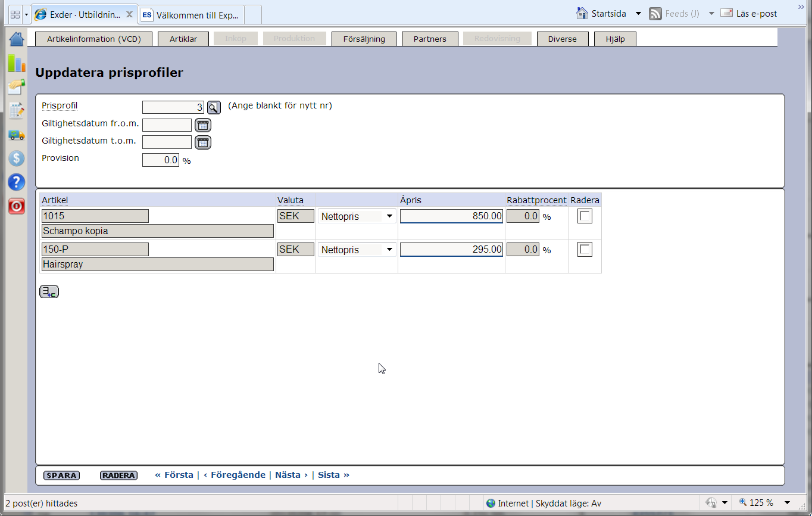812x516 pixels.
Task: Switch to Välkommen till Exp... browser tab
Action: point(191,15)
